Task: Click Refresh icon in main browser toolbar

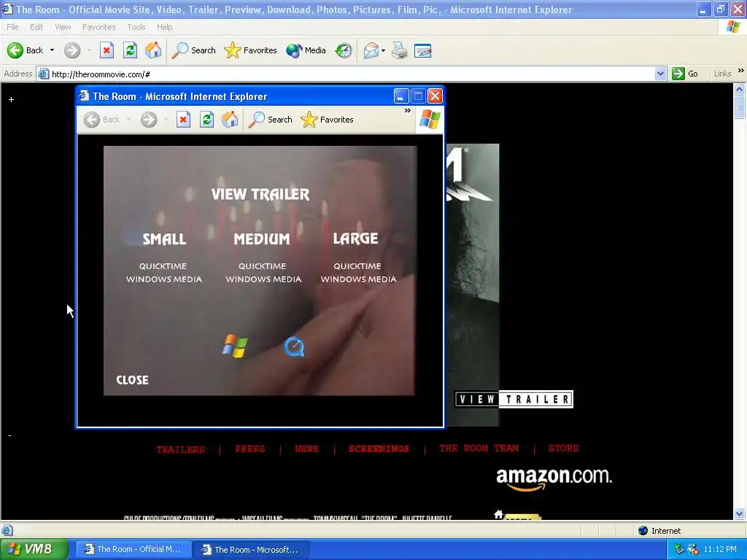Action: (x=130, y=50)
